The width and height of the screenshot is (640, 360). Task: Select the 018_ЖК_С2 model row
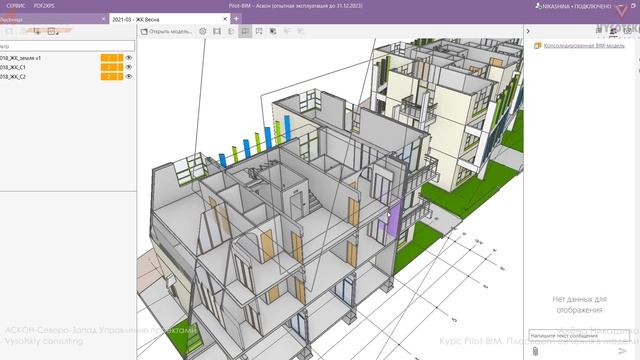(x=67, y=76)
